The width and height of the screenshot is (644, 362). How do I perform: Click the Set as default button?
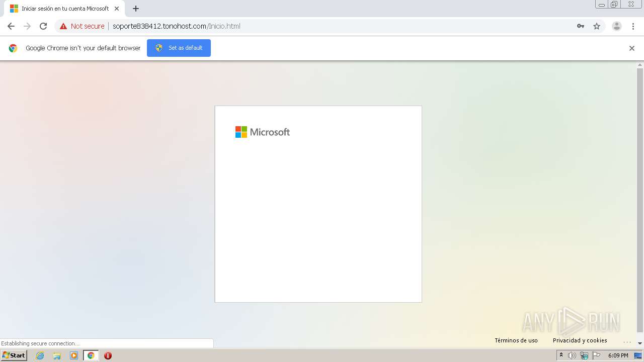179,48
